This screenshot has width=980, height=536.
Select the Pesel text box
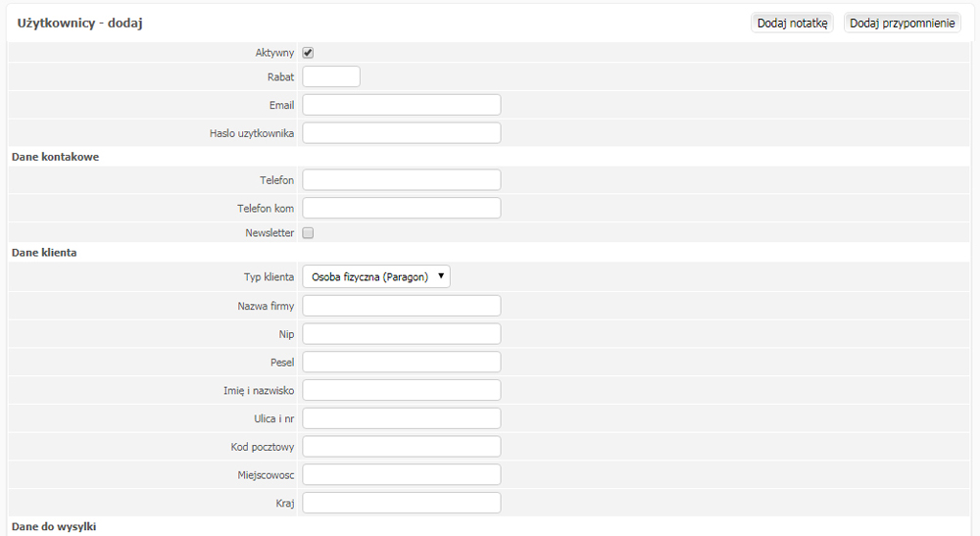coord(401,363)
